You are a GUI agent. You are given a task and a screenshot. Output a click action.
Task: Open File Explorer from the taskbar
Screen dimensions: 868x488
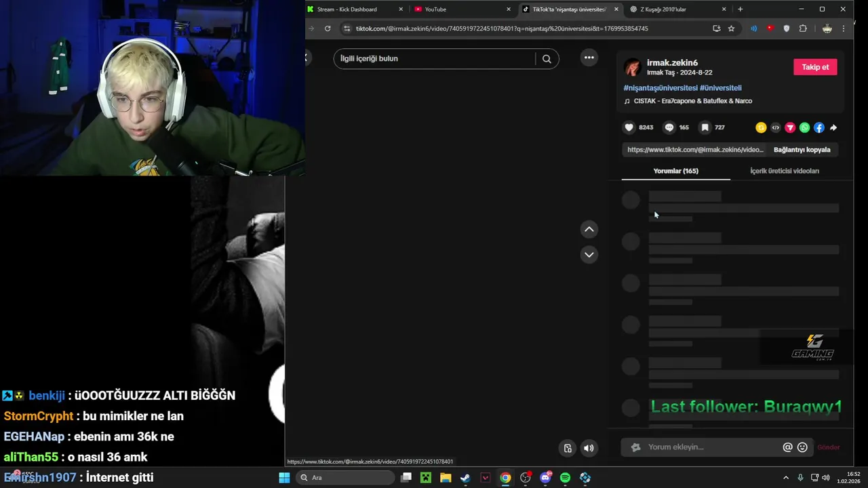click(446, 478)
